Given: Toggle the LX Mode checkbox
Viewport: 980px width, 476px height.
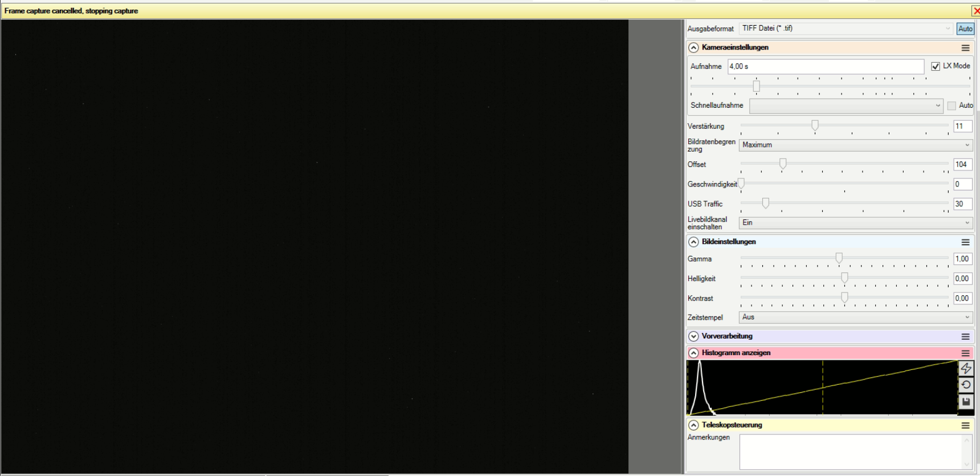Looking at the screenshot, I should coord(935,66).
